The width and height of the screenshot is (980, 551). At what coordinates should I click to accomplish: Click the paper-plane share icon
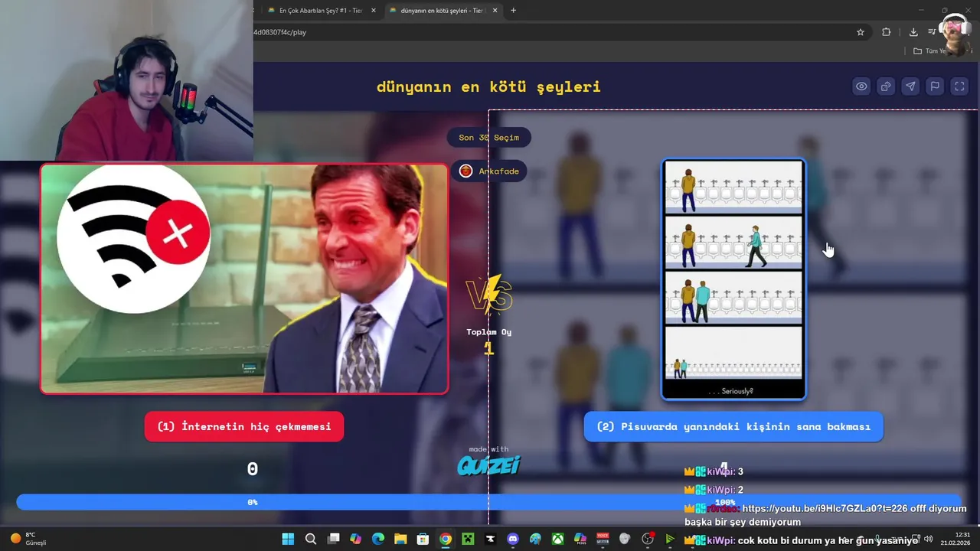[910, 86]
